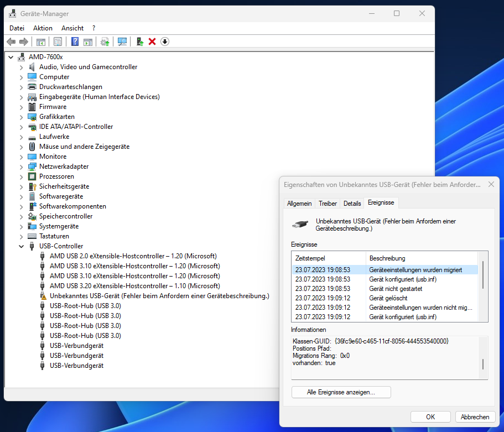Click the Update driver gear icon
The height and width of the screenshot is (432, 504).
tap(105, 42)
